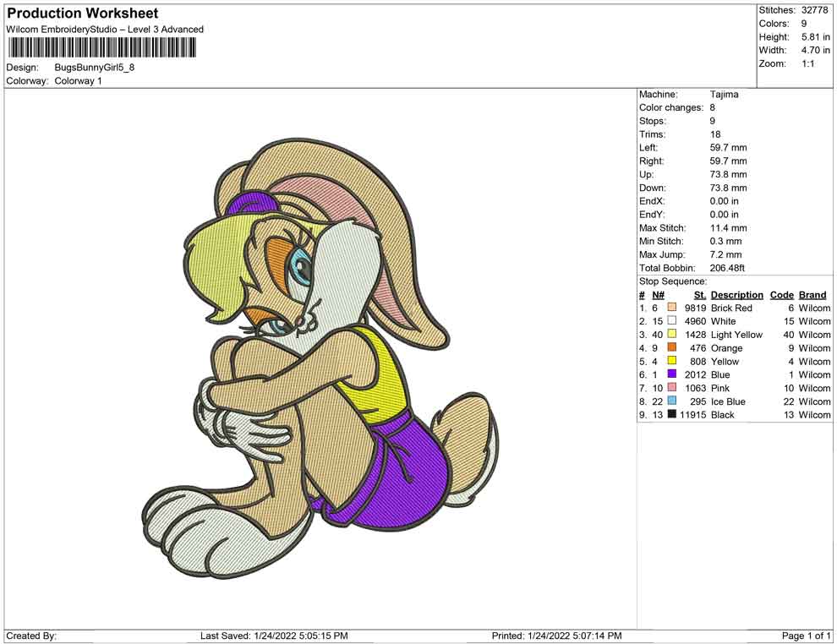Viewport: 837px width, 644px height.
Task: Click the Brick Red description text
Action: (731, 308)
